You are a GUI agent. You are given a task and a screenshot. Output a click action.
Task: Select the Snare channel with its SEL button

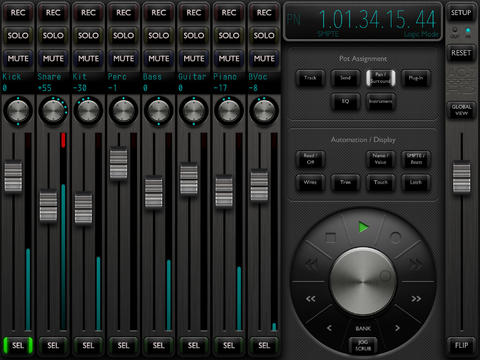coord(53,345)
